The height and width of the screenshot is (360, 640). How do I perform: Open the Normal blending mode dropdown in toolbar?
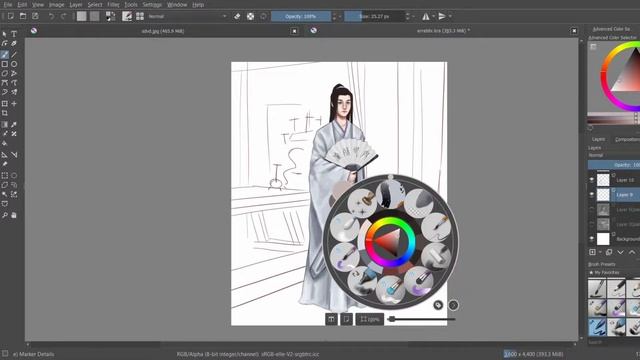tap(187, 16)
